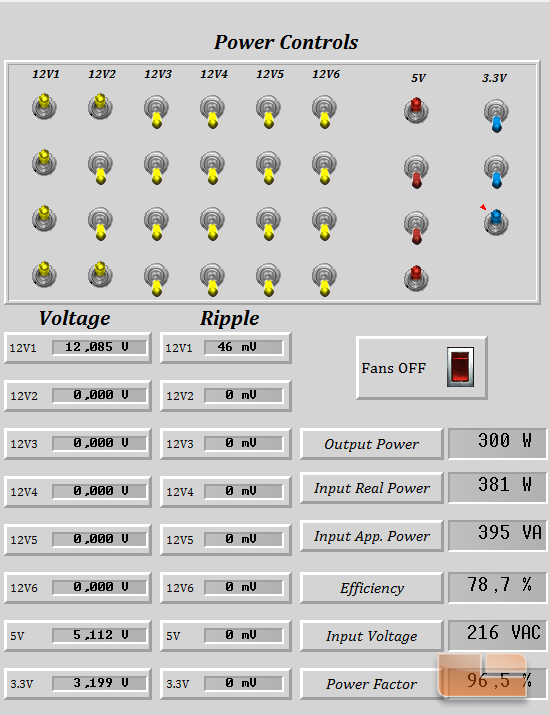Flip the top blue 3.3V switch

pyautogui.click(x=496, y=116)
